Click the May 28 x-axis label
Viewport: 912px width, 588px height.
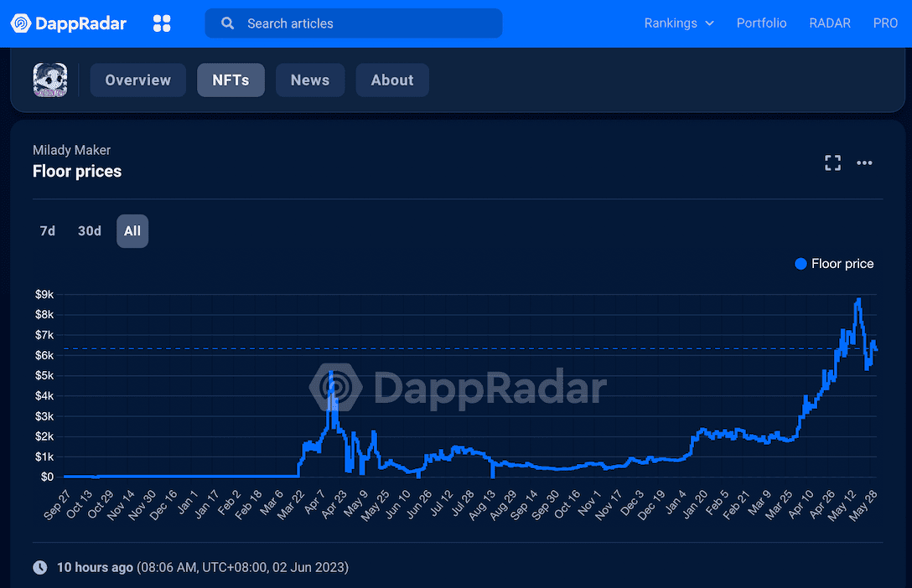pos(863,505)
